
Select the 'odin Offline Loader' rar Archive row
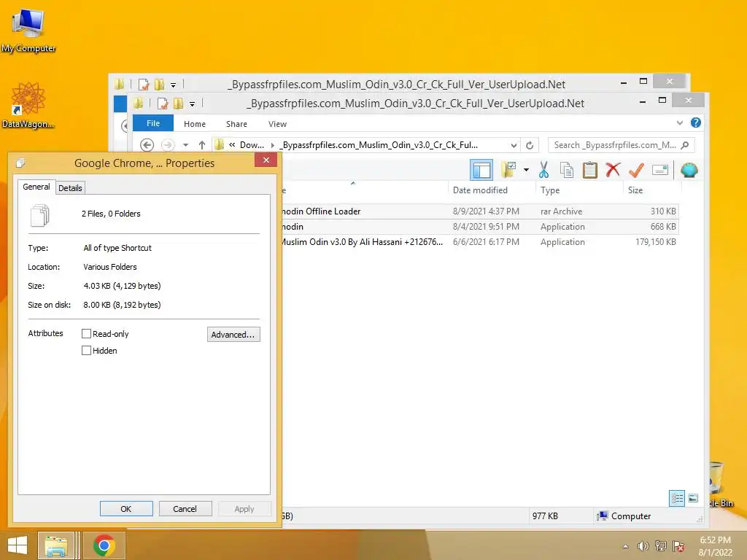[479, 211]
